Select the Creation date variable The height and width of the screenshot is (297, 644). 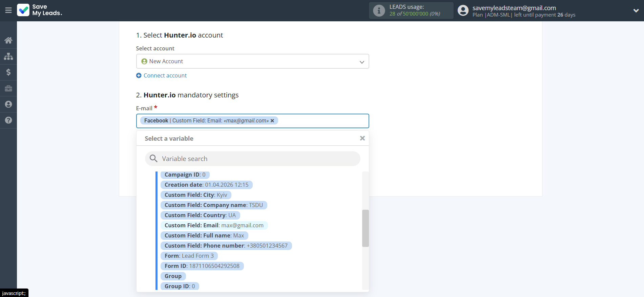coord(206,185)
